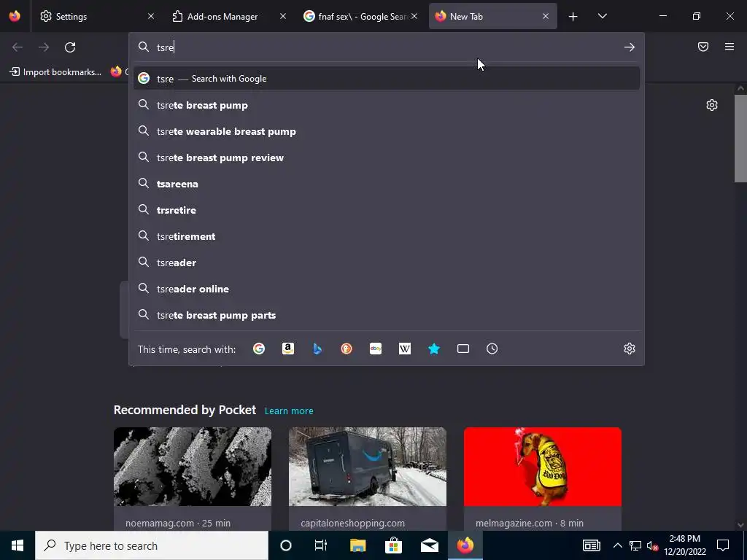Click Import bookmarks button
This screenshot has height=560, width=747.
[55, 72]
